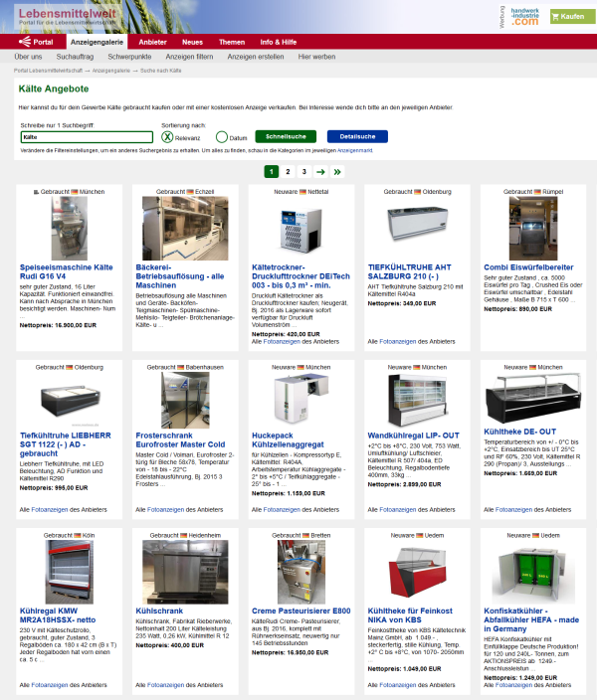Screen dimensions: 597x700
Task: Select the Datum sorting radio button
Action: coord(222,137)
